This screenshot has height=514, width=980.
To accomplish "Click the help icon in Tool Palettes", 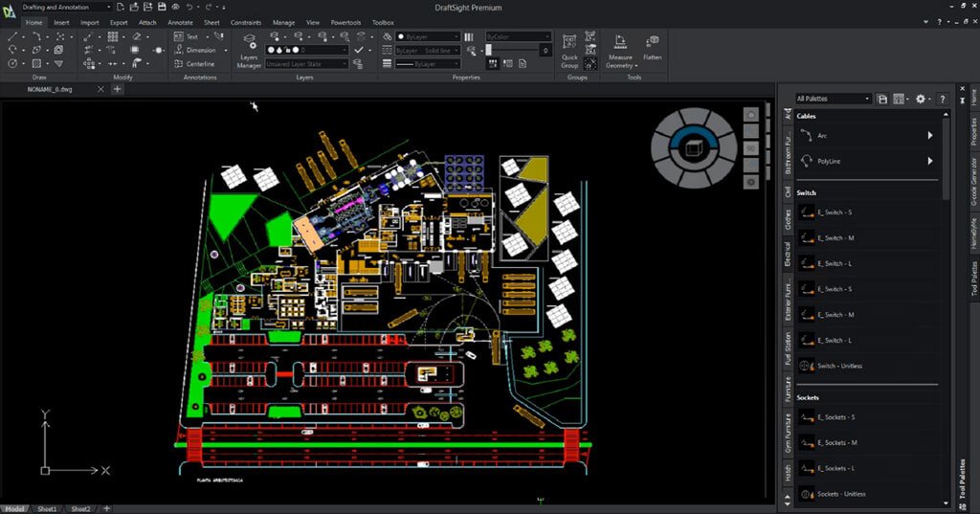I will 943,99.
